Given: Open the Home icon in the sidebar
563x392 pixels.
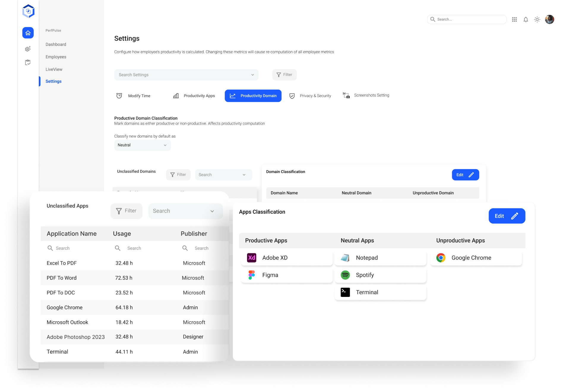Looking at the screenshot, I should [28, 33].
